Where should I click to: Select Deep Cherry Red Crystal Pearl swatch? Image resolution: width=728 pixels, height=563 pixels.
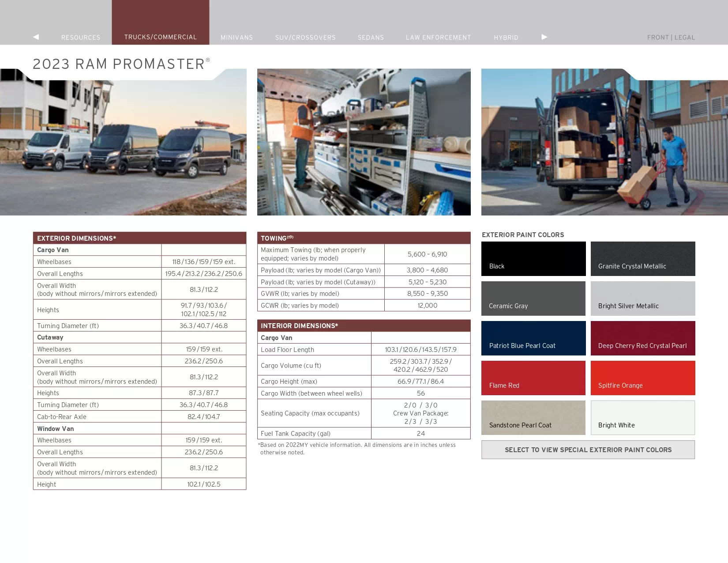[643, 338]
